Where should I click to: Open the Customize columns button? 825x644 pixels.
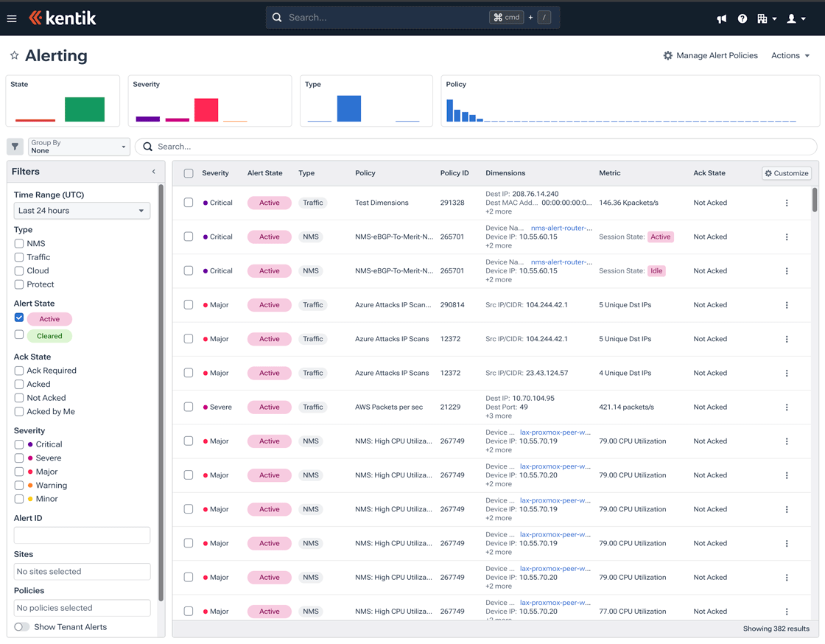[x=786, y=172]
